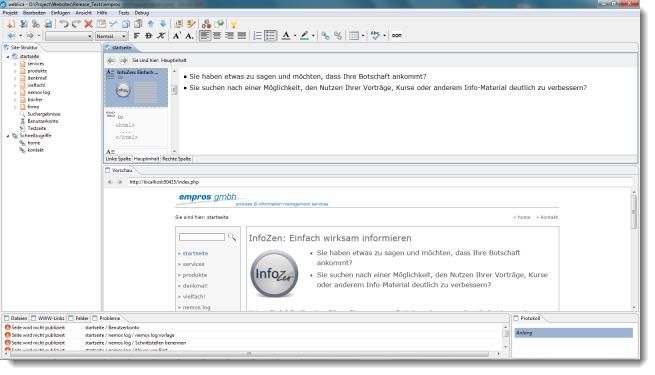The width and height of the screenshot is (655, 375).
Task: Open the table dropdown arrow
Action: click(x=363, y=36)
